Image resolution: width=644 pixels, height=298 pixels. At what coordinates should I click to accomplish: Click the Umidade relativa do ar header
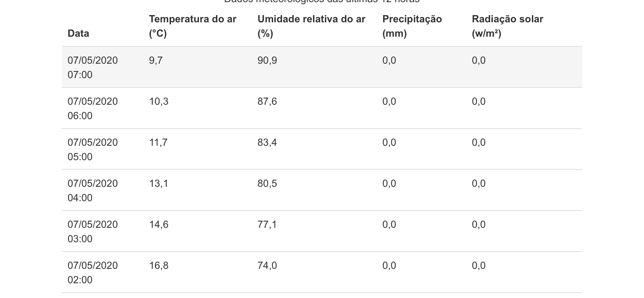click(x=311, y=26)
